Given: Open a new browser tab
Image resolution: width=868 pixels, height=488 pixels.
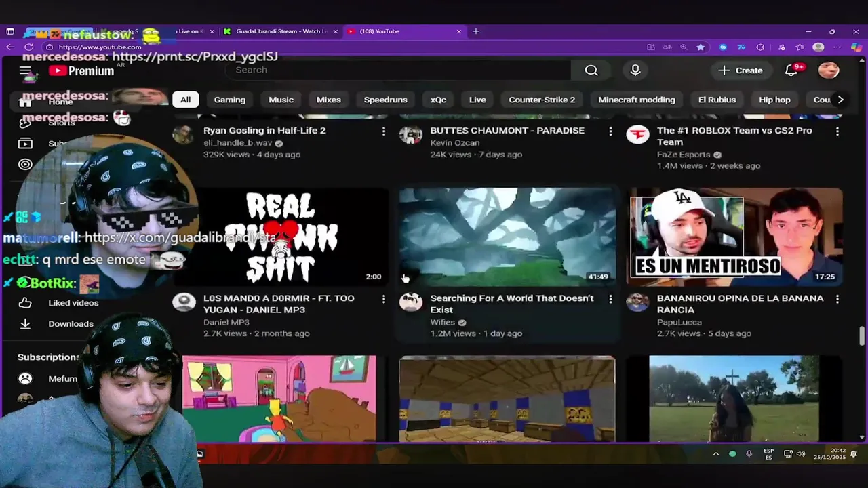Looking at the screenshot, I should [476, 31].
